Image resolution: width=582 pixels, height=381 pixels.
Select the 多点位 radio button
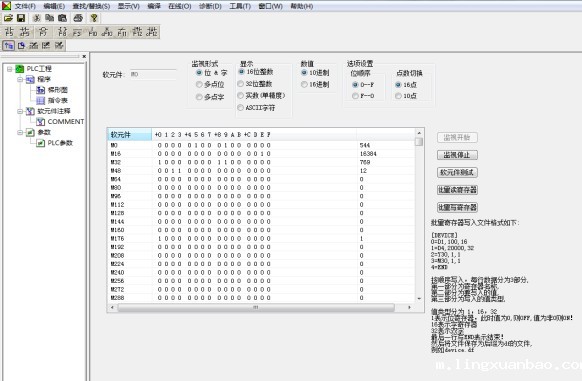click(x=199, y=84)
